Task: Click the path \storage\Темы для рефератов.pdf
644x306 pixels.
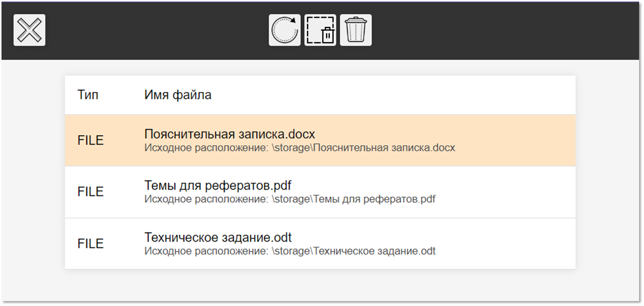Action: 353,199
